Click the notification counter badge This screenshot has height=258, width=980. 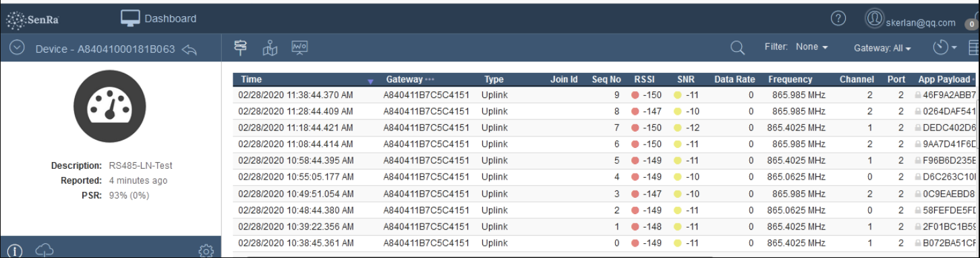972,24
